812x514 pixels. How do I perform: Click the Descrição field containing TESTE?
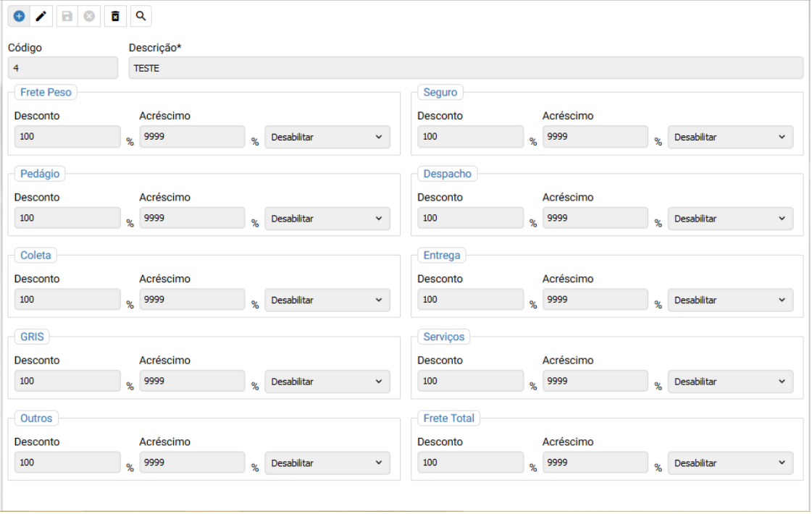tap(464, 68)
